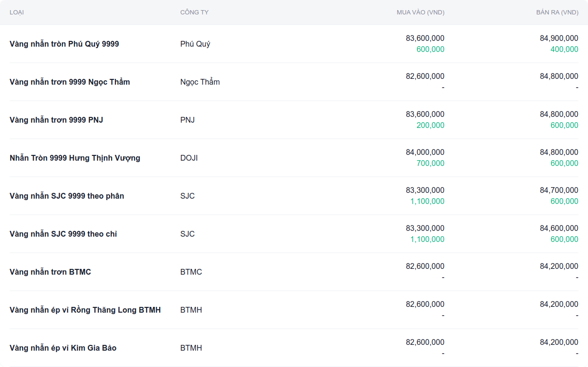
Task: Select the Ngọc Thẩm company cell
Action: [200, 82]
